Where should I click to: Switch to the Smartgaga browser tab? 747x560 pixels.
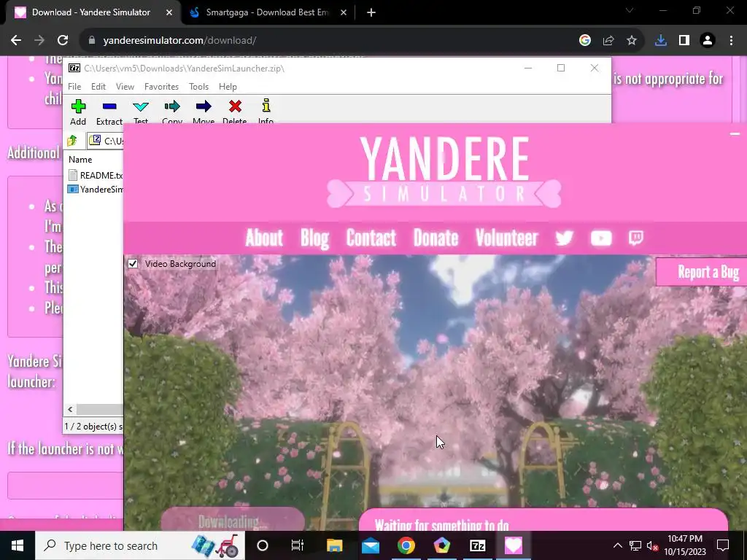[268, 13]
